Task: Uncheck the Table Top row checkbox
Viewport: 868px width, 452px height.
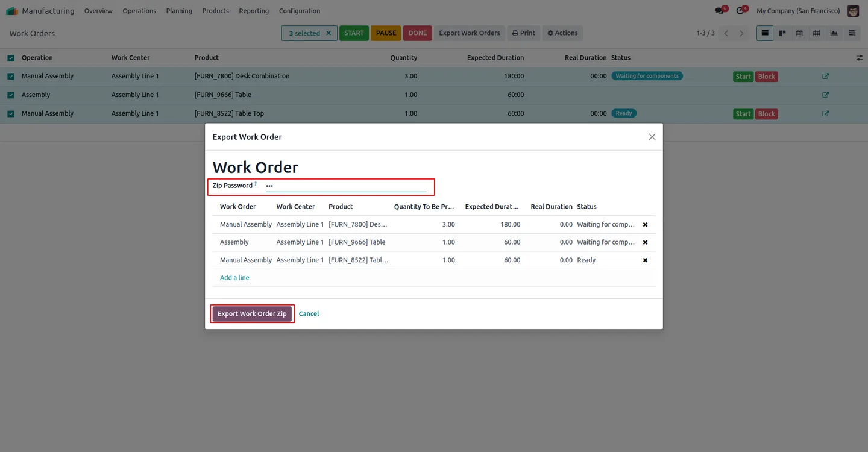Action: [x=11, y=113]
